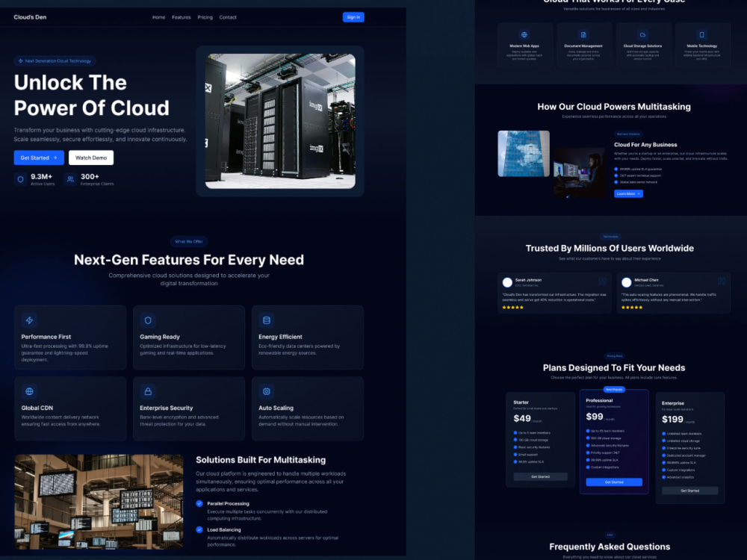Open the Pricing nav link
Viewport: 747px width, 560px height.
click(205, 17)
